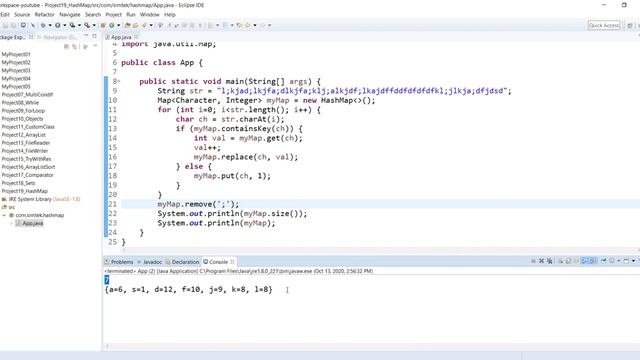
Task: Switch to the Declaration tab
Action: (182, 262)
